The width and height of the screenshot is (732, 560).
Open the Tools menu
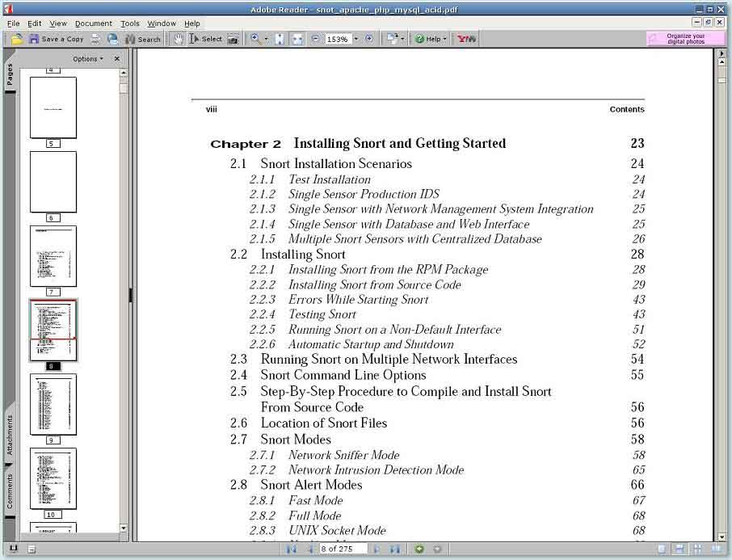coord(130,23)
